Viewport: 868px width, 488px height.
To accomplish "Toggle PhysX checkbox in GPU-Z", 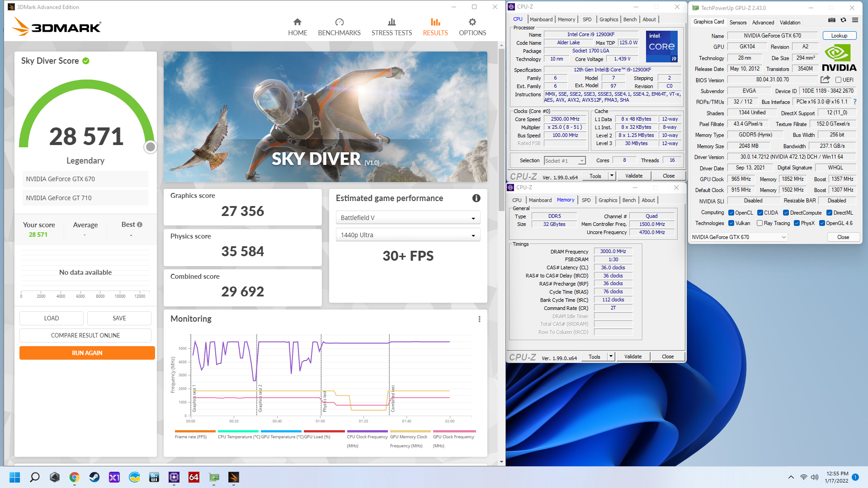I will pos(797,223).
